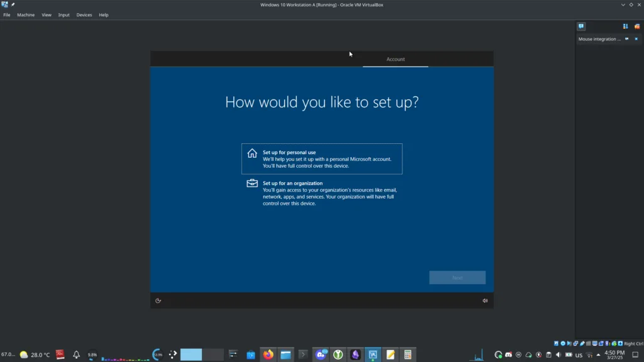644x362 pixels.
Task: Open the clock showing 4:50 PM
Action: click(x=614, y=354)
